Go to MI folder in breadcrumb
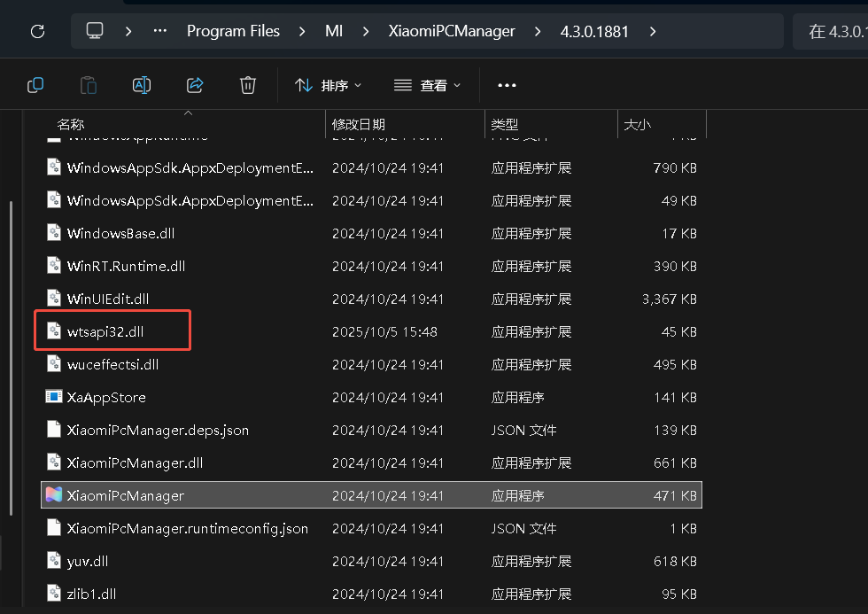 [334, 31]
